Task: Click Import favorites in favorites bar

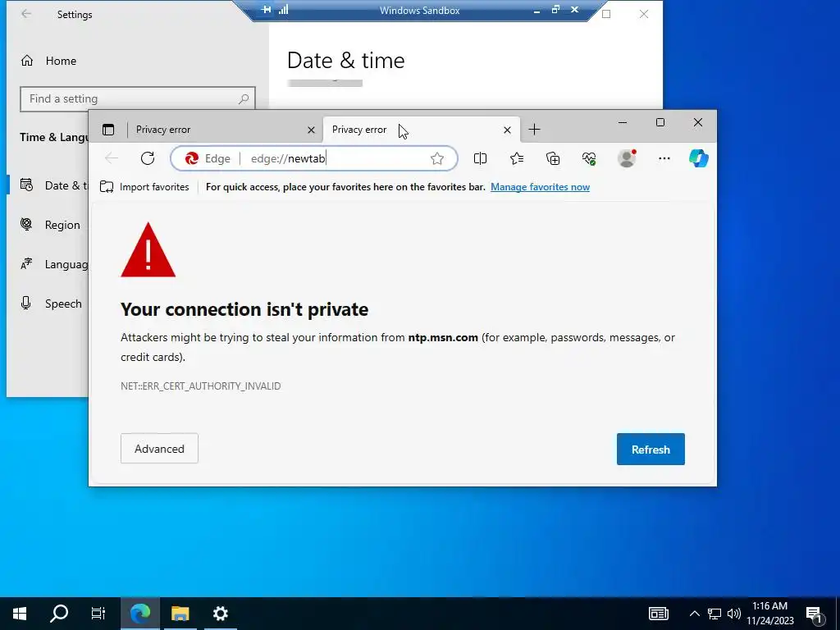Action: pyautogui.click(x=144, y=187)
